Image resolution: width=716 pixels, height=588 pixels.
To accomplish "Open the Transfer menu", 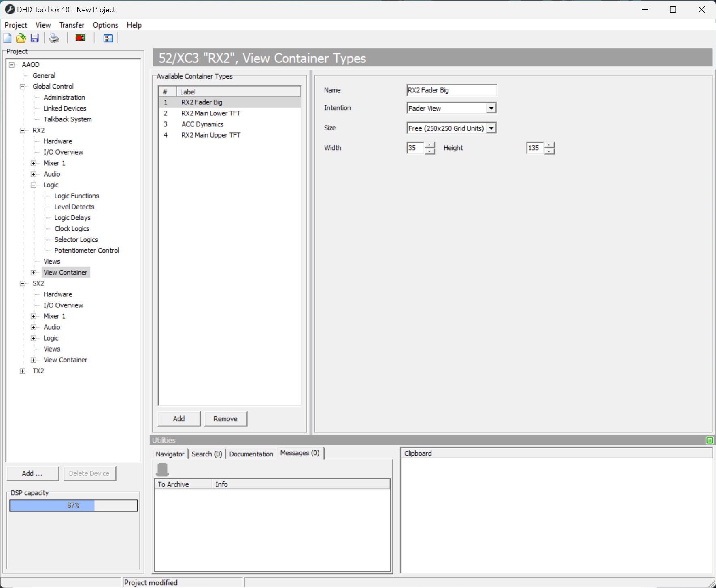I will (72, 25).
